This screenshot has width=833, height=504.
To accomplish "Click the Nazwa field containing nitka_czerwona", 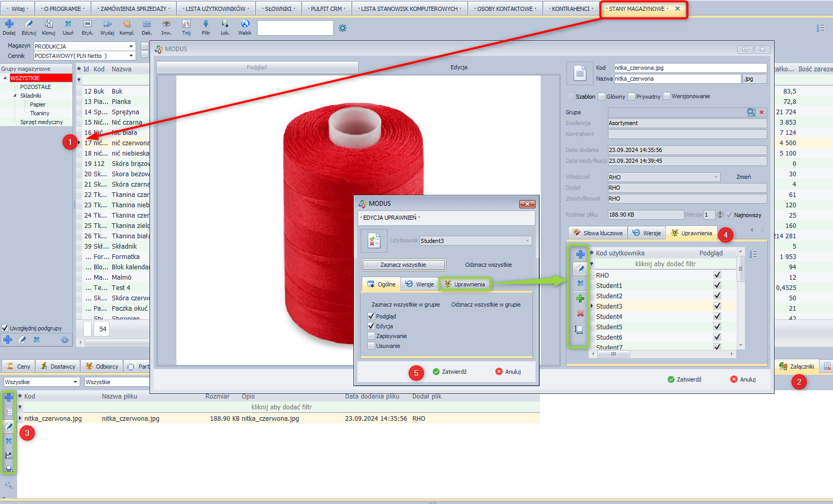I will pyautogui.click(x=677, y=79).
